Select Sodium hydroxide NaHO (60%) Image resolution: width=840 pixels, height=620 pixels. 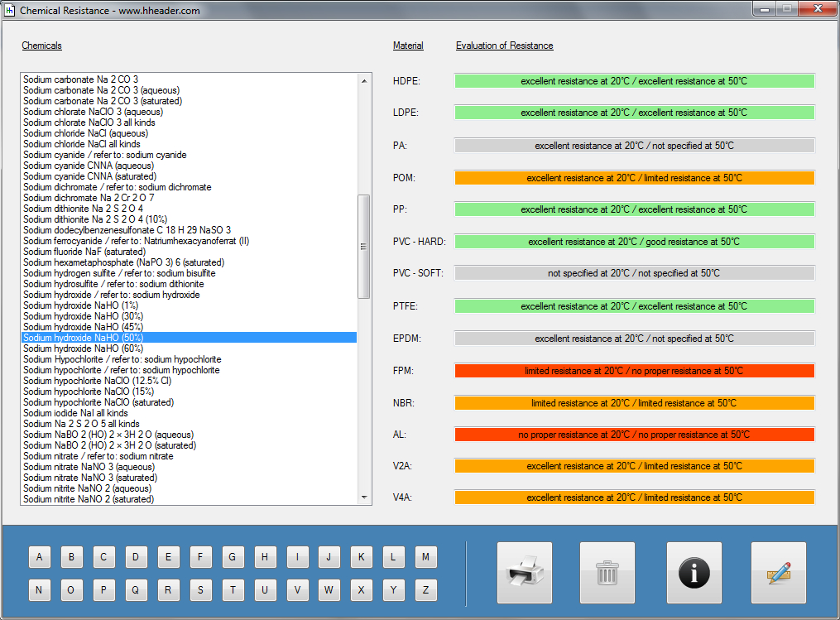190,348
